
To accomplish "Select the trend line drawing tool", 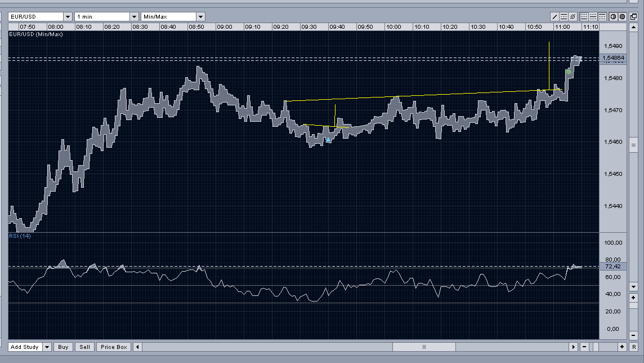I will (x=555, y=17).
